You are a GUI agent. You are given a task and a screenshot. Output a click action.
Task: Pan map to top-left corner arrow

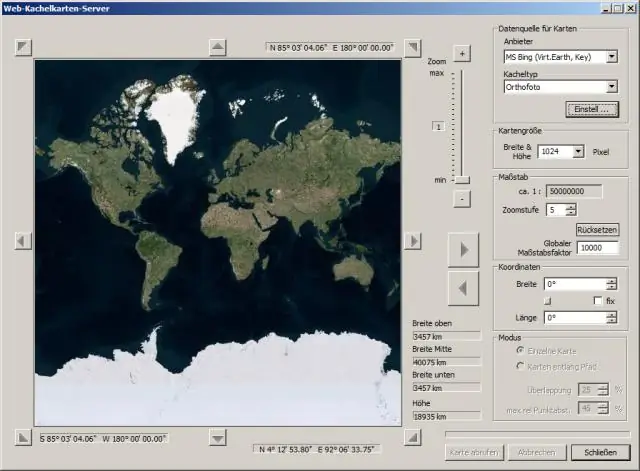tap(23, 47)
